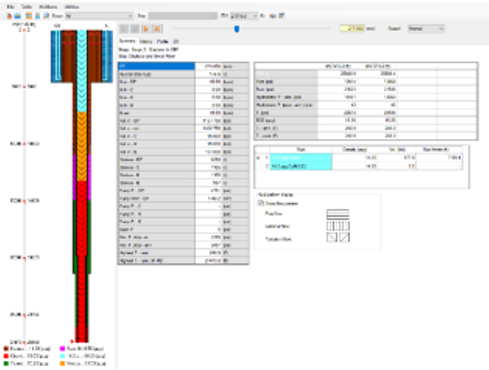Open the File menu
The width and height of the screenshot is (489, 370).
10,7
